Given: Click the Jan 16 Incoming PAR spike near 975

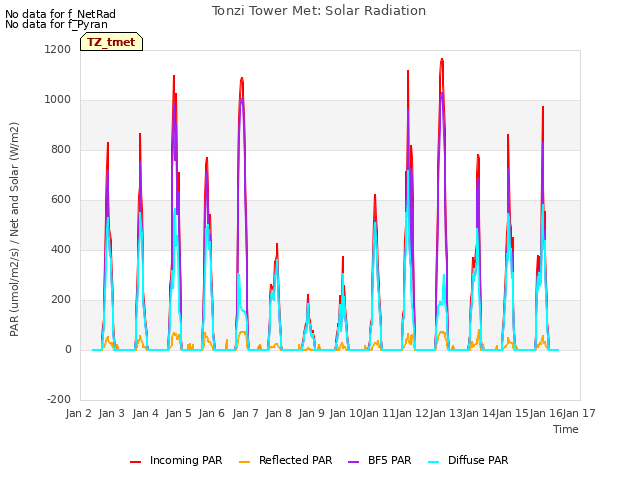Looking at the screenshot, I should tap(543, 107).
